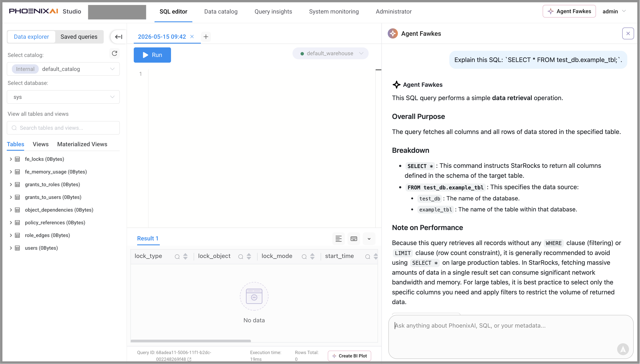This screenshot has width=640, height=364.
Task: Open the SQL editor tab
Action: [173, 11]
